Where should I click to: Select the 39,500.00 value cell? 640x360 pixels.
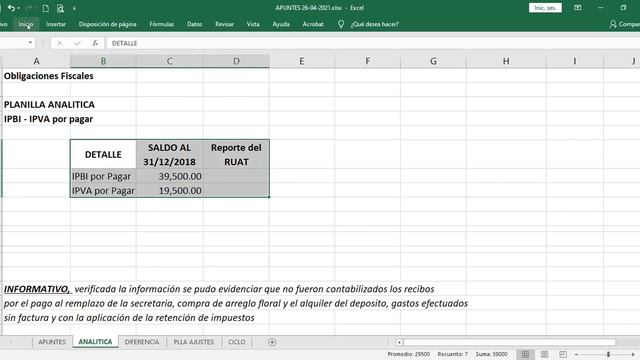[169, 176]
